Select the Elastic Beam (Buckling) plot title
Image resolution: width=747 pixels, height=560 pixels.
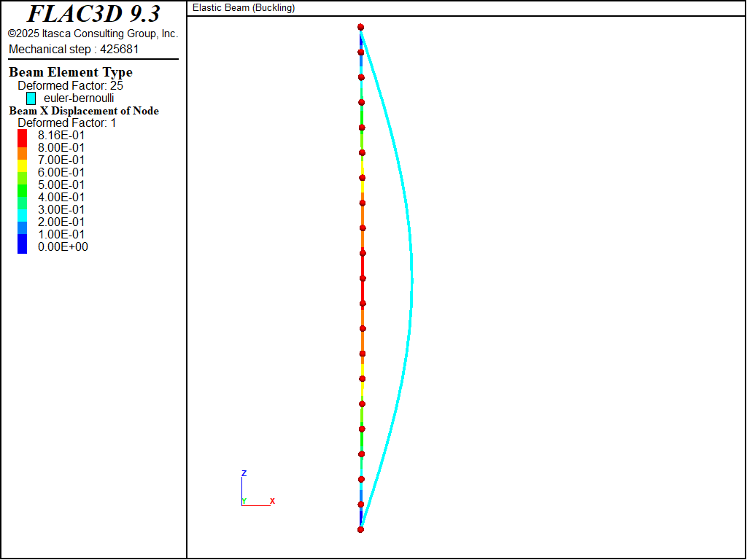coord(244,8)
